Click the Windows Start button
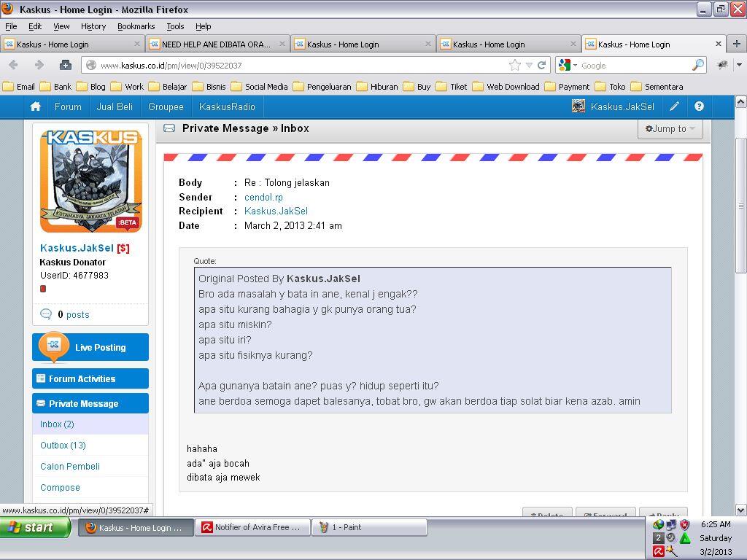The height and width of the screenshot is (560, 747). (x=36, y=527)
